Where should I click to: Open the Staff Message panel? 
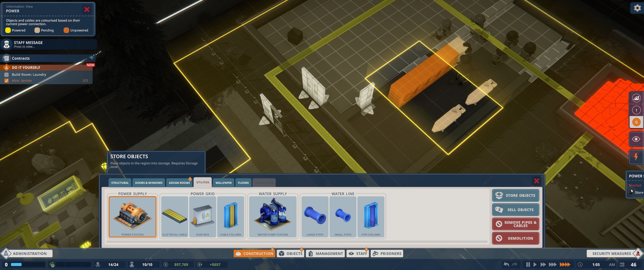pos(49,44)
